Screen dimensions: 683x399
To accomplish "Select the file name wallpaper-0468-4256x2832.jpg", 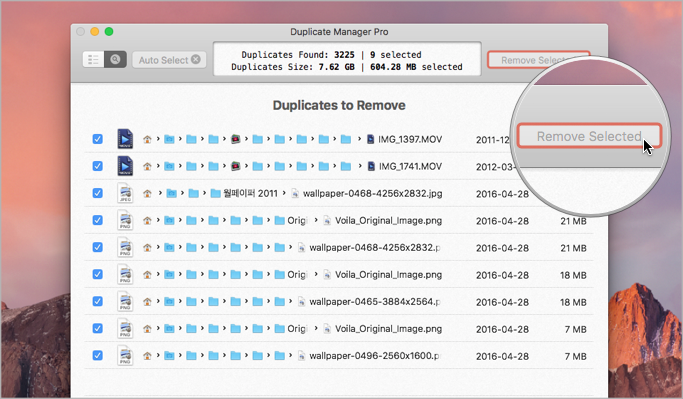I will 372,193.
